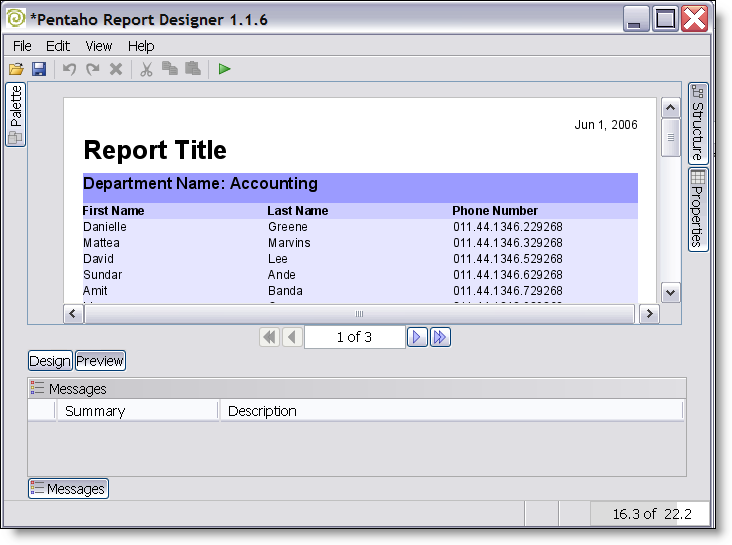Click the last name 'Banda'
This screenshot has width=732, height=545.
click(x=285, y=291)
